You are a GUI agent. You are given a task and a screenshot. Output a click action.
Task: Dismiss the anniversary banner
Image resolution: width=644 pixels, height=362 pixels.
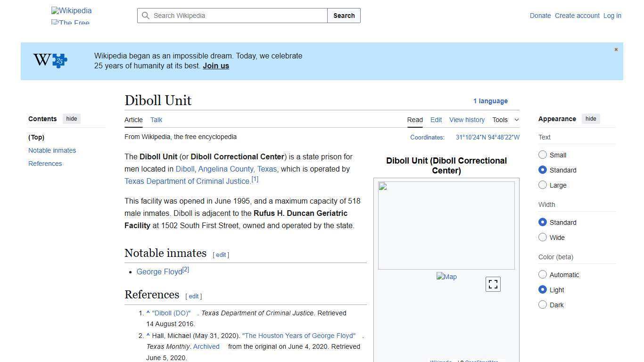click(616, 49)
